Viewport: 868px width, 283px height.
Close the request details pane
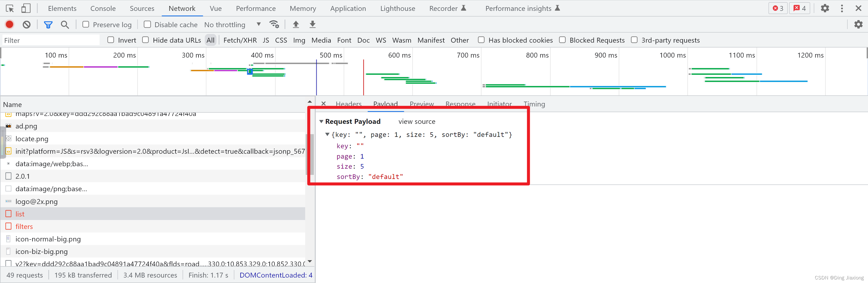323,104
